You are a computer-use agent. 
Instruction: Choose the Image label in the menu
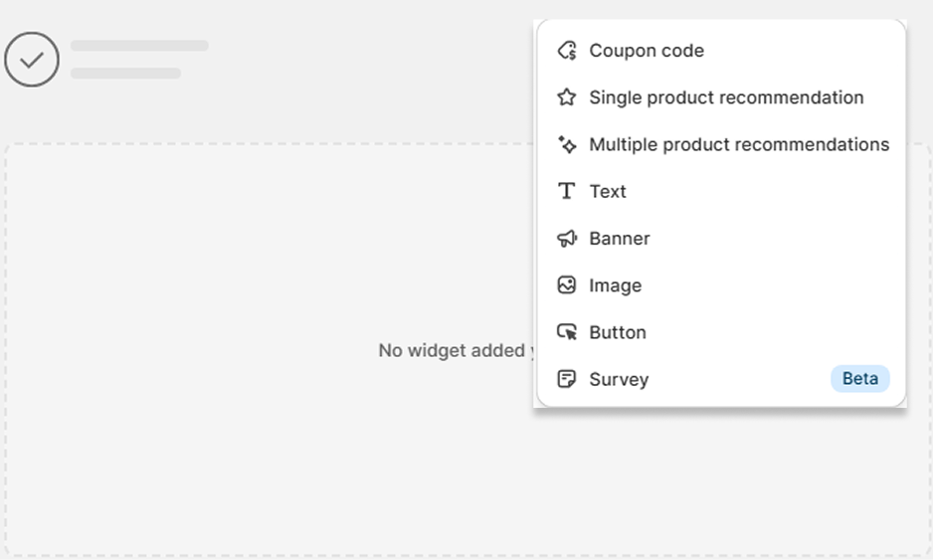(615, 285)
